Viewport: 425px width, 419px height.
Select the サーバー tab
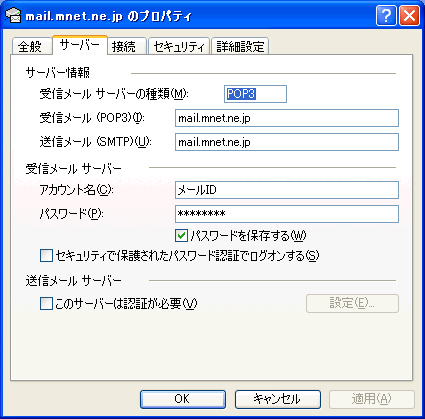pyautogui.click(x=80, y=45)
